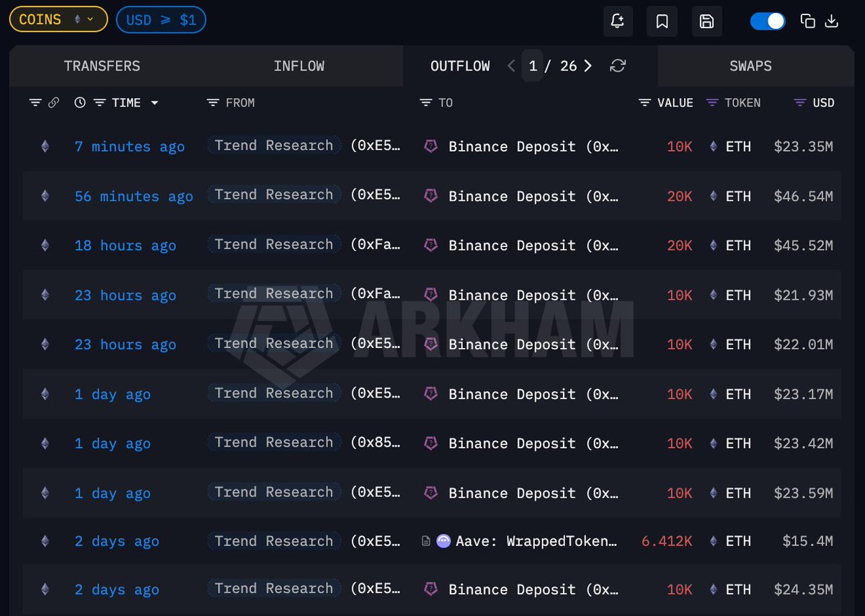Click the $23.59M USD amount
The image size is (865, 616).
[803, 494]
